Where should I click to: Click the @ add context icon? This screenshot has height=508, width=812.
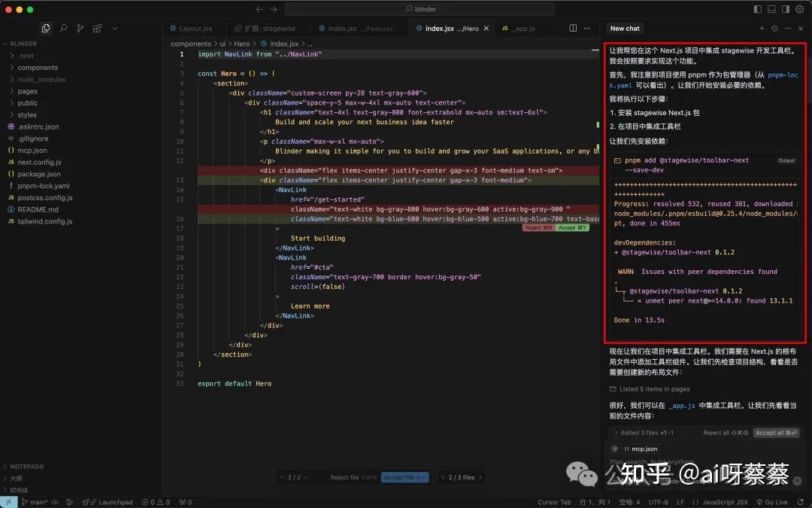pyautogui.click(x=615, y=449)
